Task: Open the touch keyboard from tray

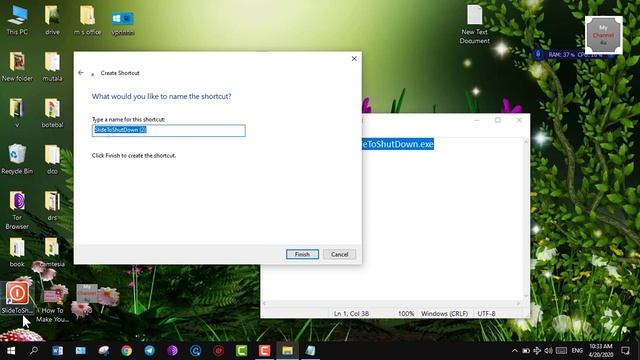Action: pos(561,351)
